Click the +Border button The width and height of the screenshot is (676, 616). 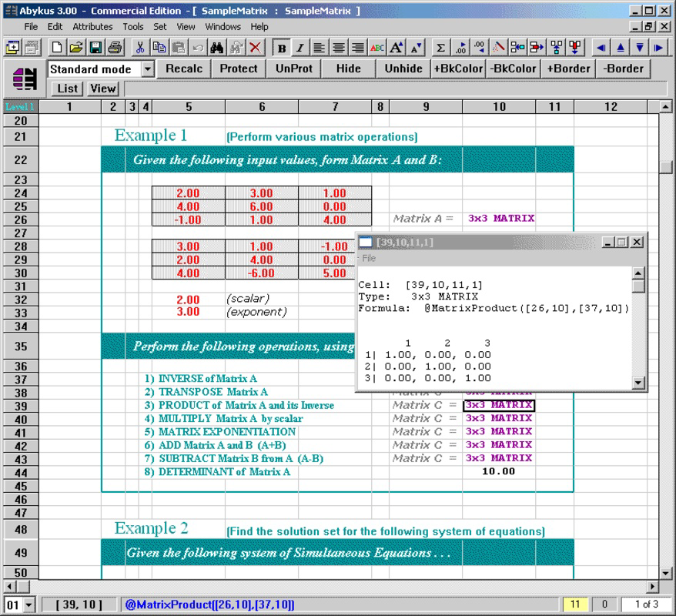click(x=568, y=69)
